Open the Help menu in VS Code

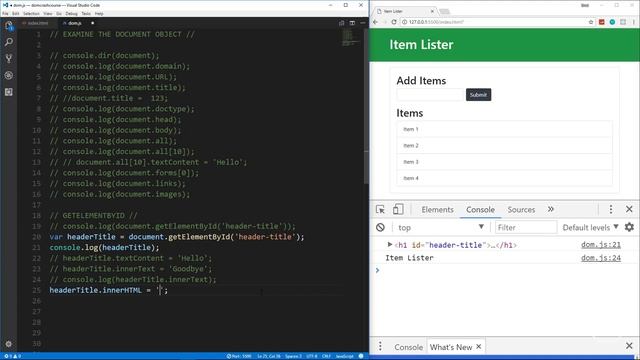tap(99, 13)
